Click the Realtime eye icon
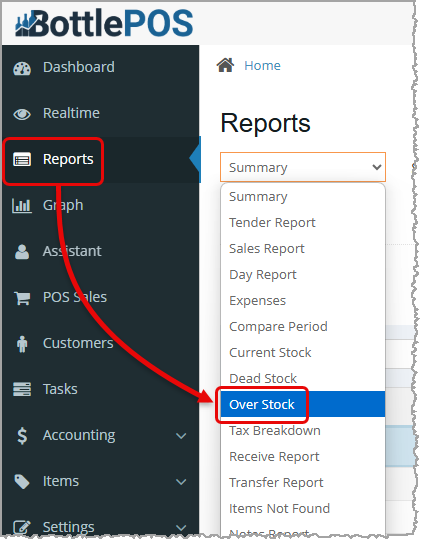Image resolution: width=421 pixels, height=541 pixels. pos(22,114)
